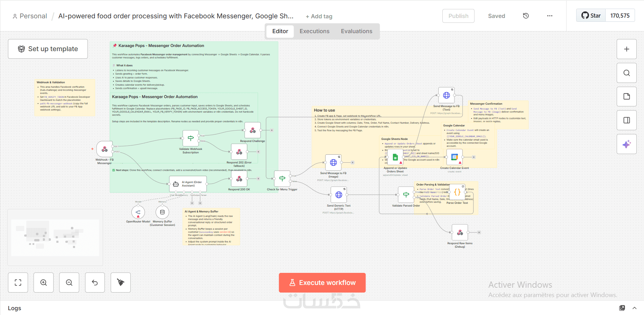Click the plus connector after Respond Challenge
The image size is (644, 315).
coord(272,130)
